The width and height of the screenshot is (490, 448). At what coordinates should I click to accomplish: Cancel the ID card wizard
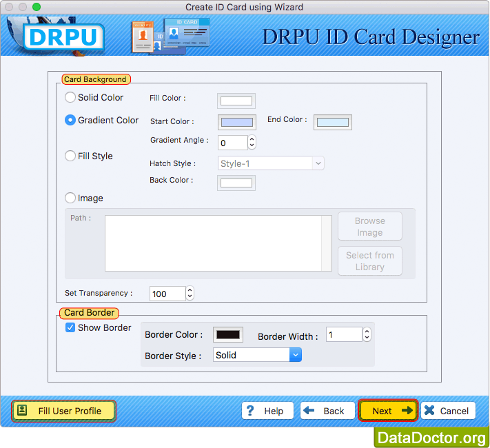tap(448, 411)
